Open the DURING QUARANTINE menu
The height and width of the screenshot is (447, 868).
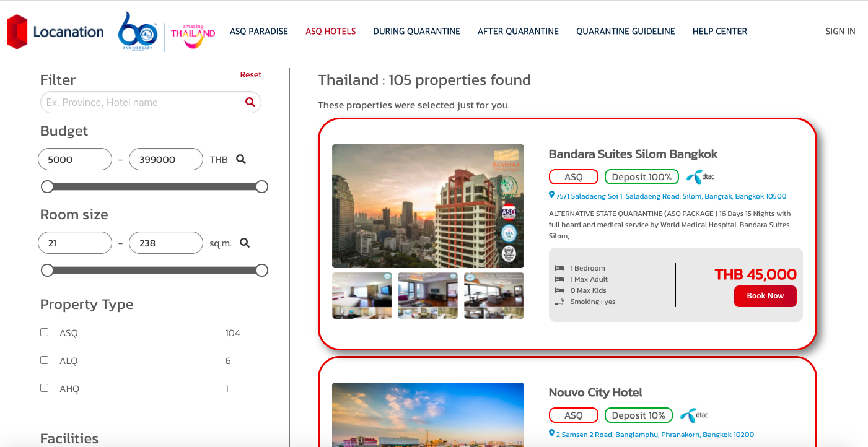[x=417, y=32]
